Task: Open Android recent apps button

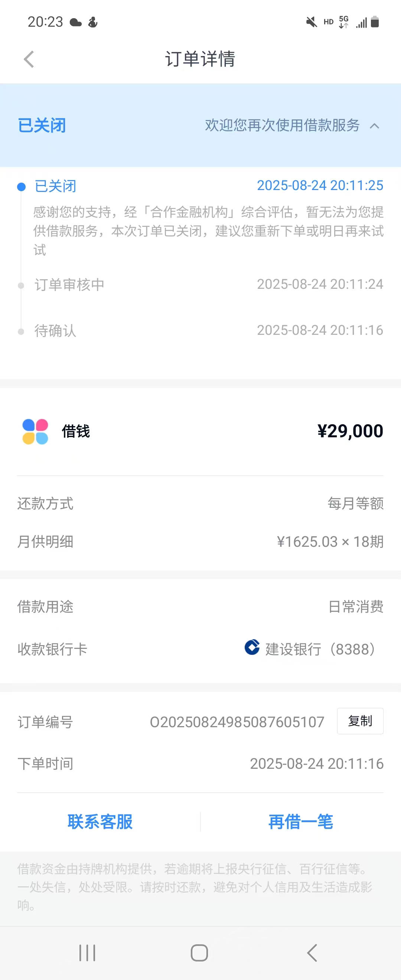Action: [87, 953]
